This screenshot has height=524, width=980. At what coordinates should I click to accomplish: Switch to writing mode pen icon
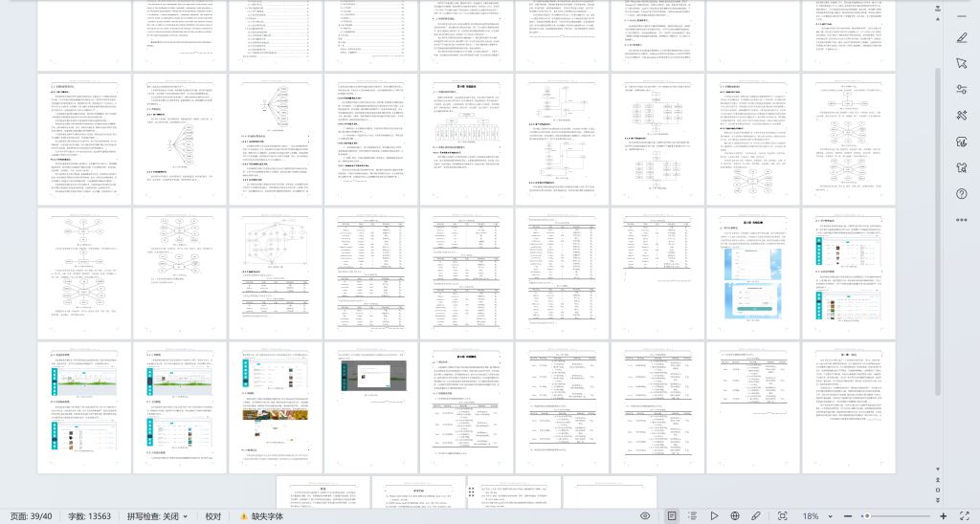(x=756, y=516)
